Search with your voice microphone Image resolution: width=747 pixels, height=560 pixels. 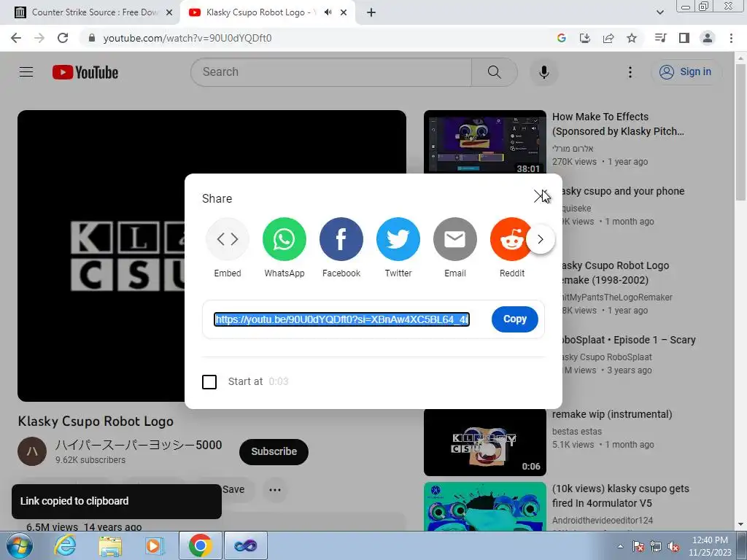click(x=543, y=72)
